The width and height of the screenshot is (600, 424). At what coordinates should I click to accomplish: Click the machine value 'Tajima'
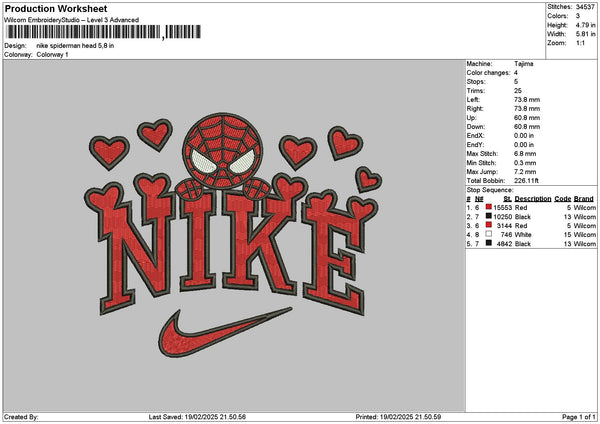point(523,64)
